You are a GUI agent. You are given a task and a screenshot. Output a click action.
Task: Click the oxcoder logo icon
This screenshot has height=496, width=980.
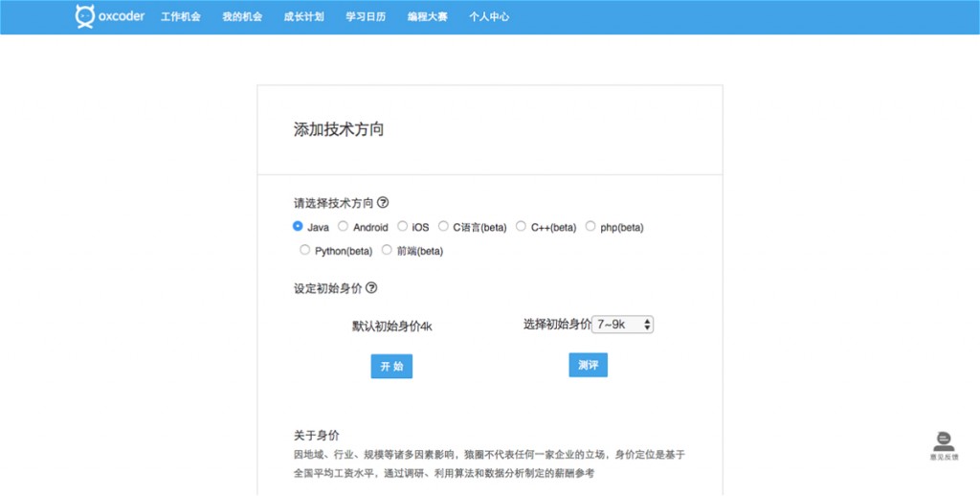(85, 16)
